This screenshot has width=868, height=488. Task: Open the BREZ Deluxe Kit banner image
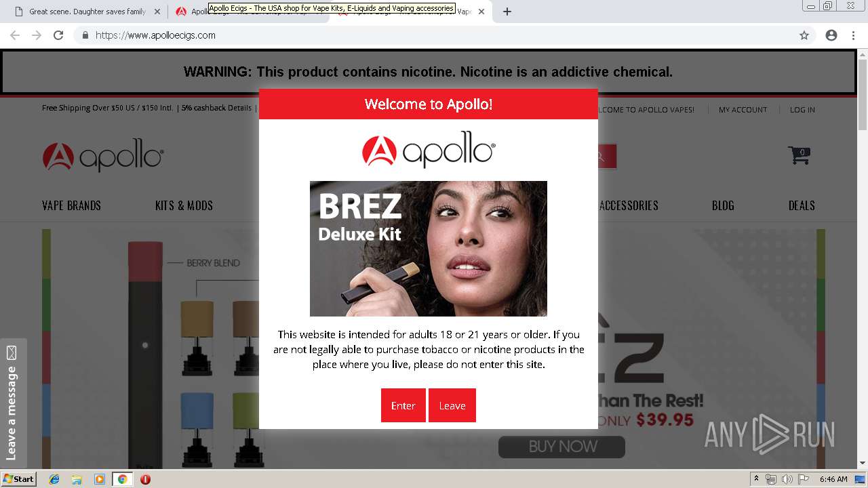pyautogui.click(x=429, y=249)
